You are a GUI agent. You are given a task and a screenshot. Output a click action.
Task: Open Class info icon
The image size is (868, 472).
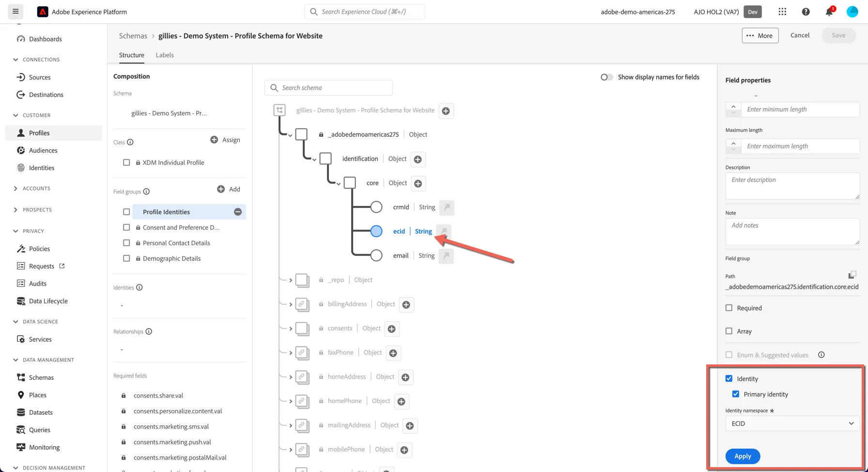[130, 142]
